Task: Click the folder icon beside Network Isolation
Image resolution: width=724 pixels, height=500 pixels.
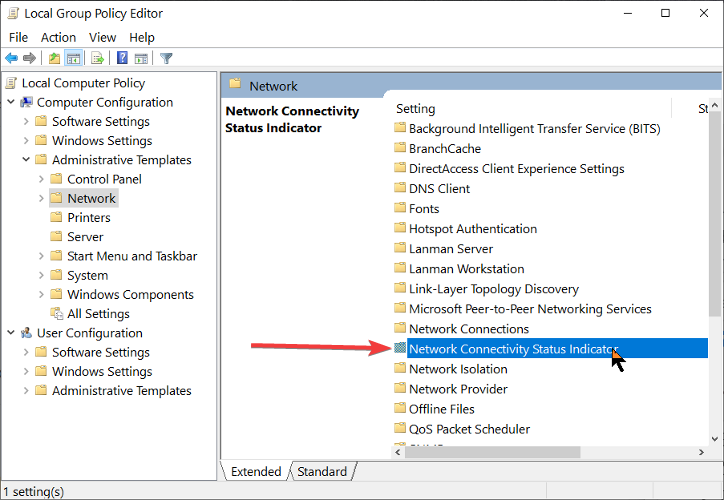Action: point(400,368)
